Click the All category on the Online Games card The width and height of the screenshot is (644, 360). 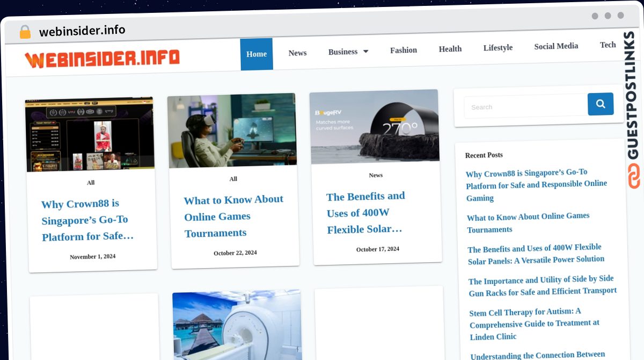[233, 179]
